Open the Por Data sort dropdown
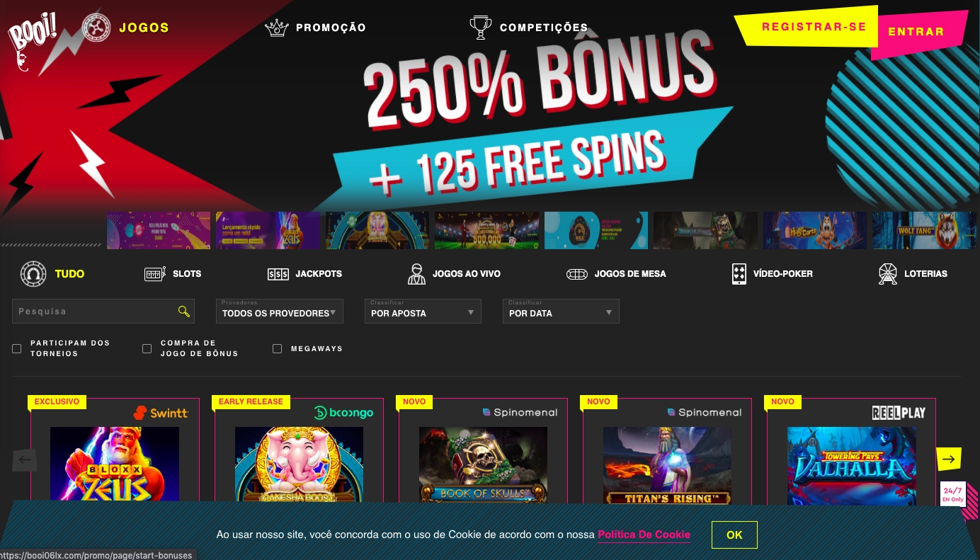 561,312
